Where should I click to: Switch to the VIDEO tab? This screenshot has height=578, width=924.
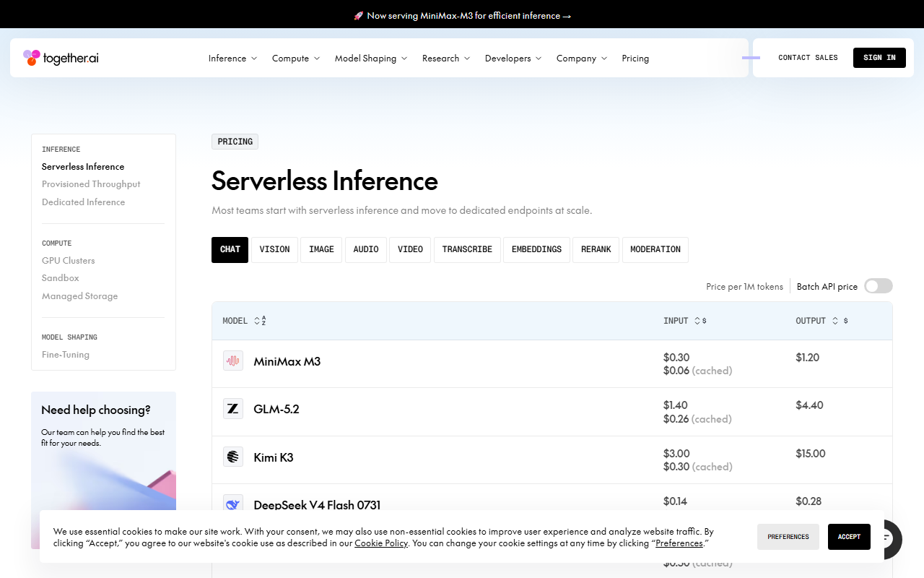tap(410, 250)
